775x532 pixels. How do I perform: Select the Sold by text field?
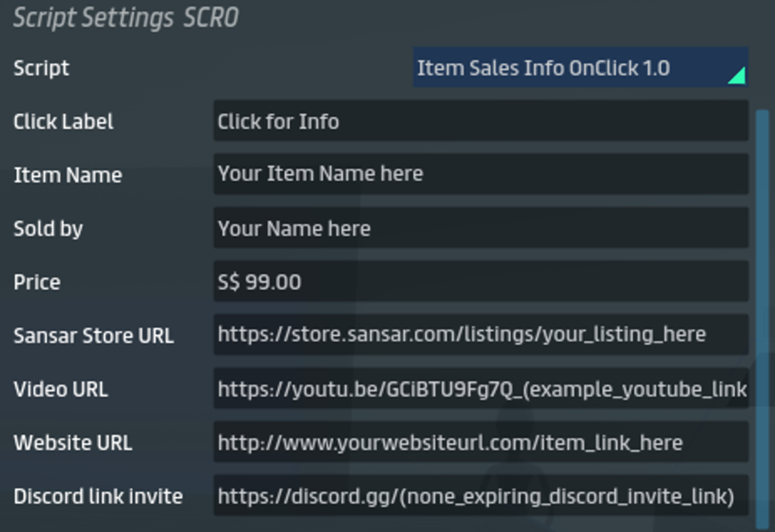point(480,228)
